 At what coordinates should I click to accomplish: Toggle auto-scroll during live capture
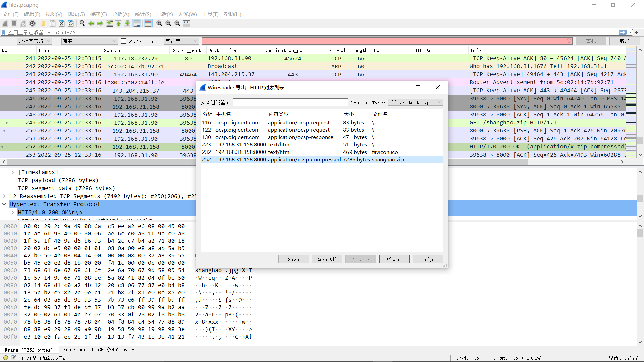pyautogui.click(x=136, y=23)
